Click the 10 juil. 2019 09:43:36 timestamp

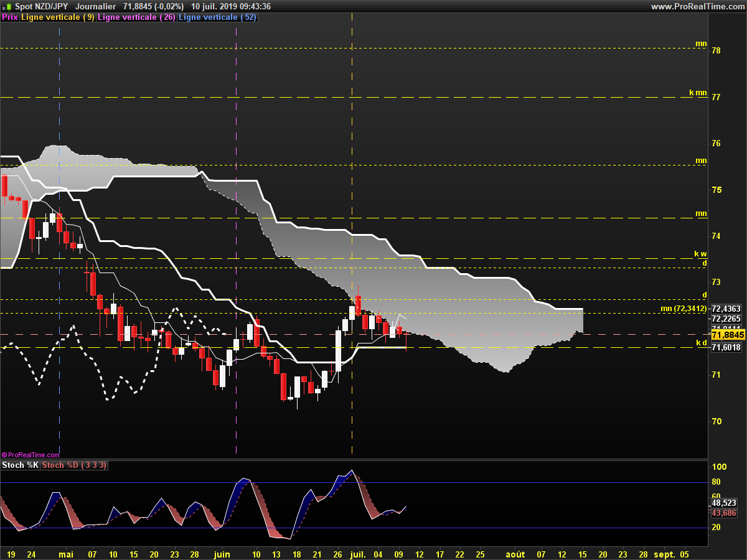pyautogui.click(x=231, y=6)
